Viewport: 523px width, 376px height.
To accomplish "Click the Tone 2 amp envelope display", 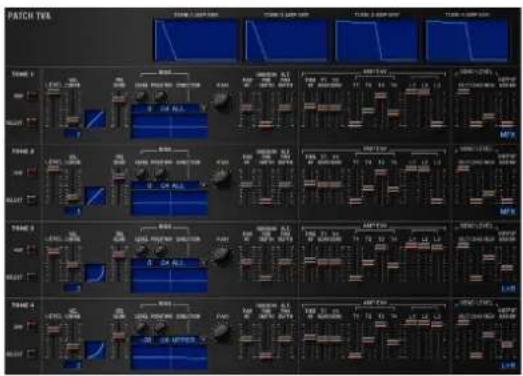I will pos(287,41).
